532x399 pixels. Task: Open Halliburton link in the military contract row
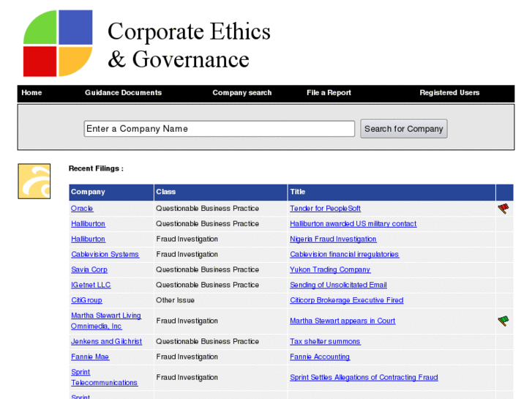(89, 224)
